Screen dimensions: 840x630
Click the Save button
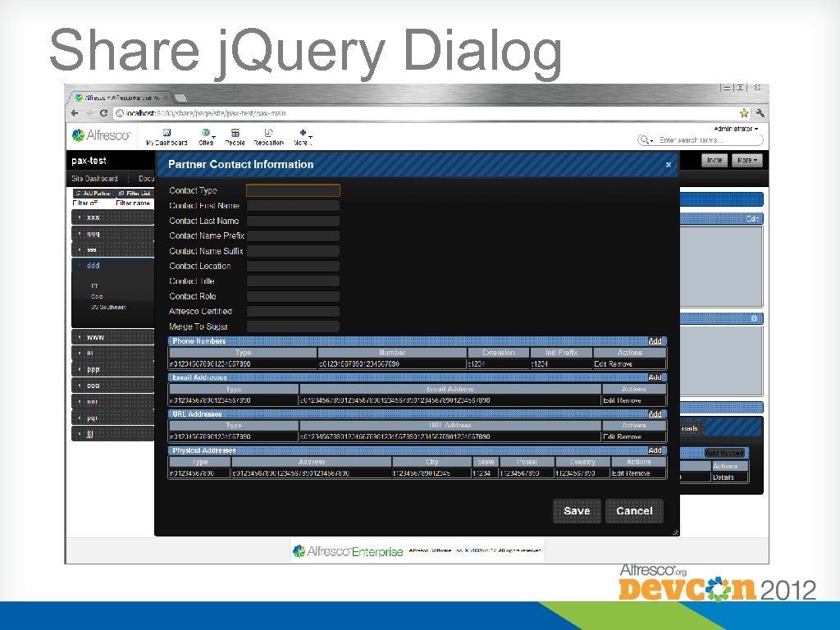(577, 511)
